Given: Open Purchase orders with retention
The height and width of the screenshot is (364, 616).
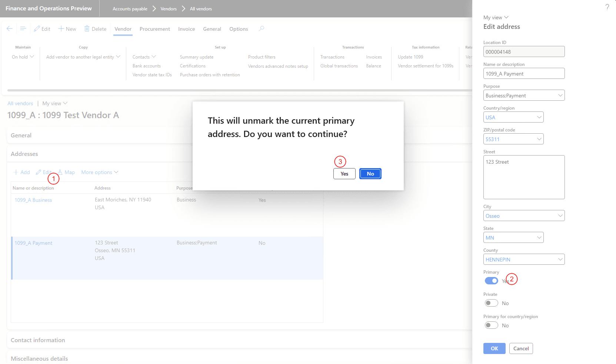Looking at the screenshot, I should point(210,75).
